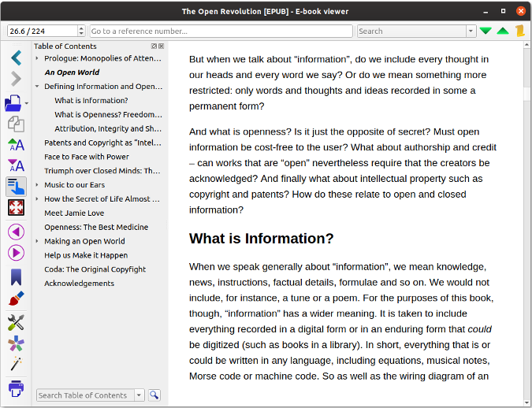Click the Search Table of Contents field
The width and height of the screenshot is (532, 408).
84,395
